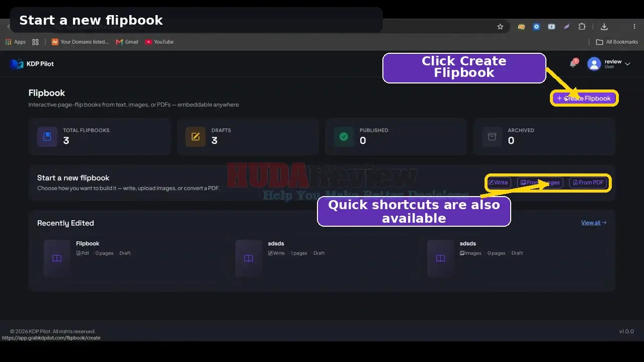Expand the review account dropdown chevron
644x362 pixels.
click(x=627, y=64)
